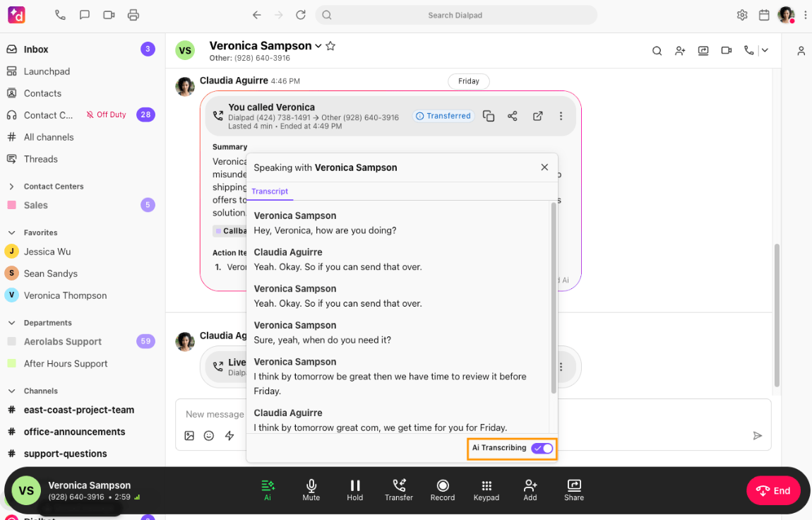Screen dimensions: 812x520
Task: End the call with End button
Action: click(773, 490)
